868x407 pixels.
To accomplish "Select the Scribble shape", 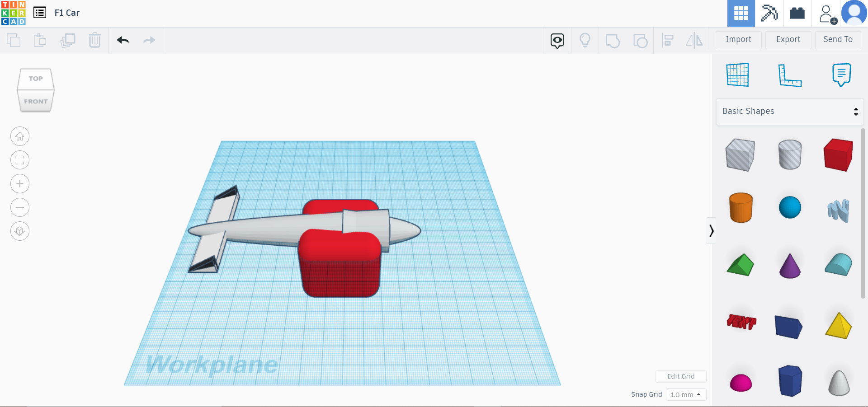I will 839,210.
